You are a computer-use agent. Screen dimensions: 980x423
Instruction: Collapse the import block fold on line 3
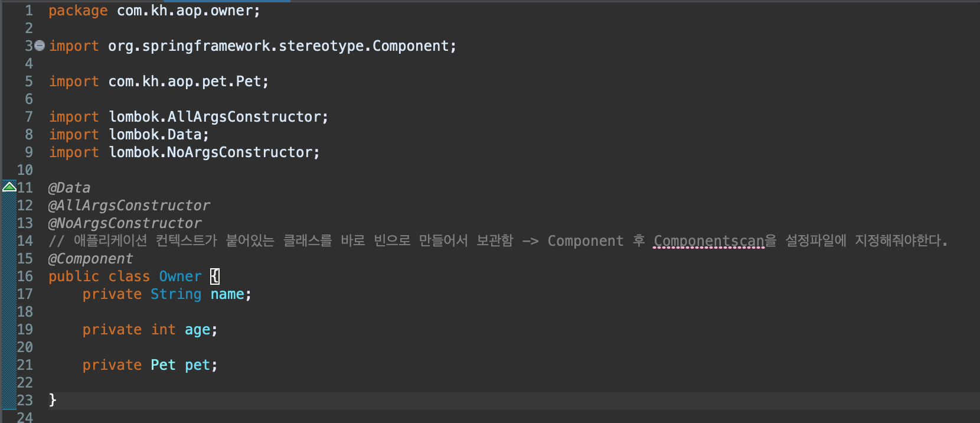tap(40, 45)
